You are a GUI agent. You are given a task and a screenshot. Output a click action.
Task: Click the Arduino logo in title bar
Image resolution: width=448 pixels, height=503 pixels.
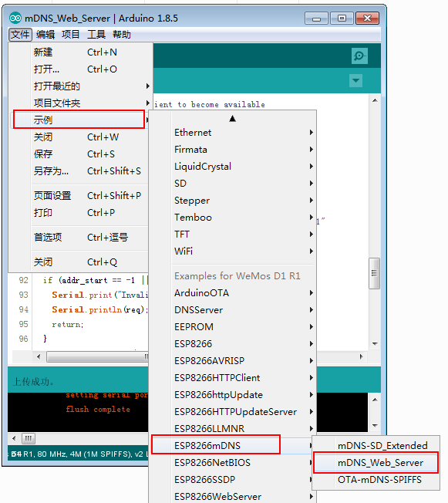pyautogui.click(x=15, y=19)
